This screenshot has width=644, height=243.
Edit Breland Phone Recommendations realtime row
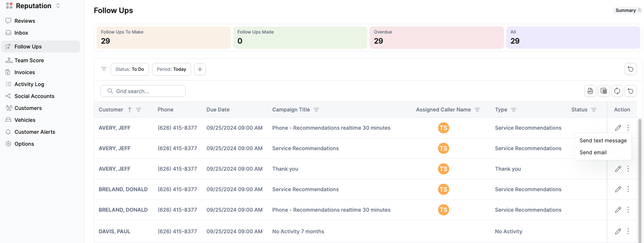point(618,210)
